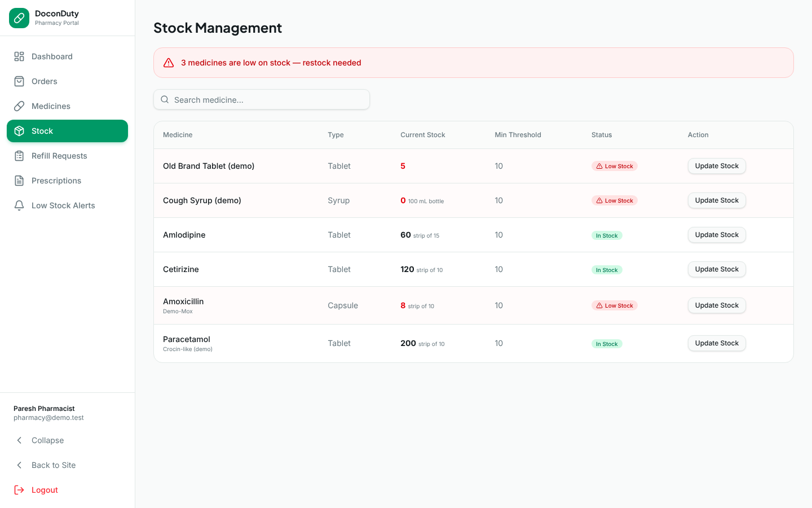The width and height of the screenshot is (812, 508).
Task: Click Low Stock badge for Cough Syrup
Action: (x=615, y=200)
